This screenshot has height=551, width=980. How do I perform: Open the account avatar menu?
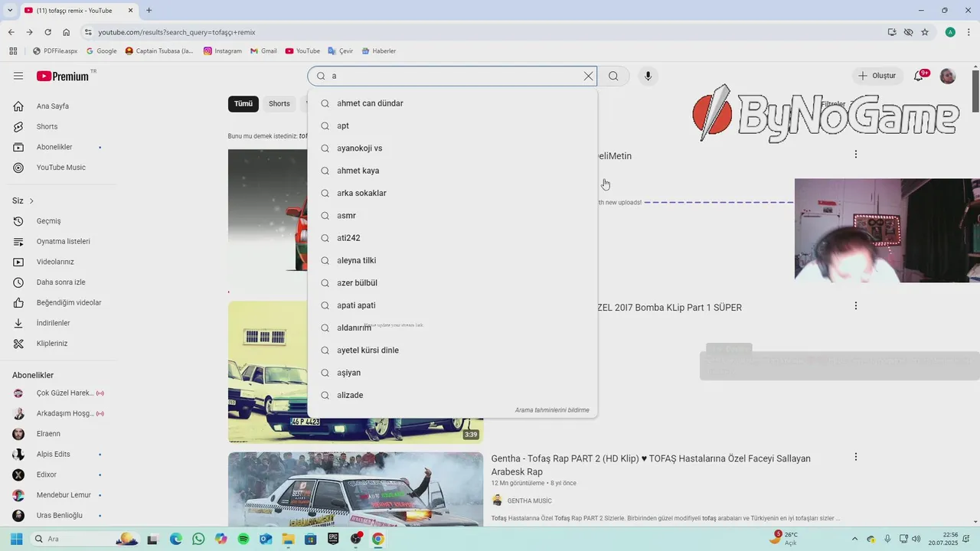click(948, 76)
